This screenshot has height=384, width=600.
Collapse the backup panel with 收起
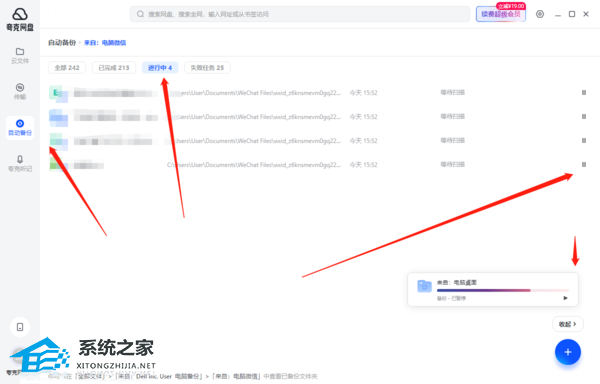568,324
